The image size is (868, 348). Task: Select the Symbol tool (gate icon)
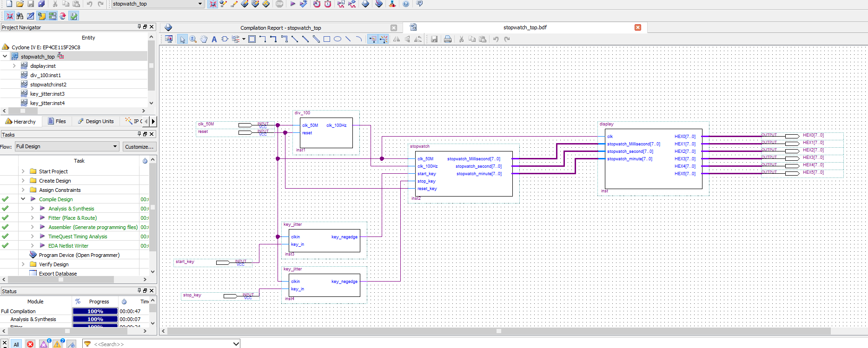point(225,39)
